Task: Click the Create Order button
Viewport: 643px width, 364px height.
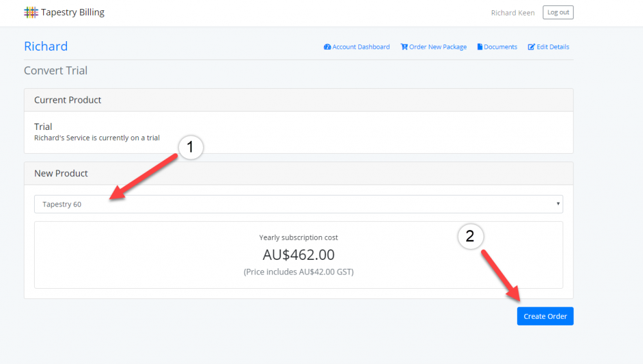Action: click(545, 316)
